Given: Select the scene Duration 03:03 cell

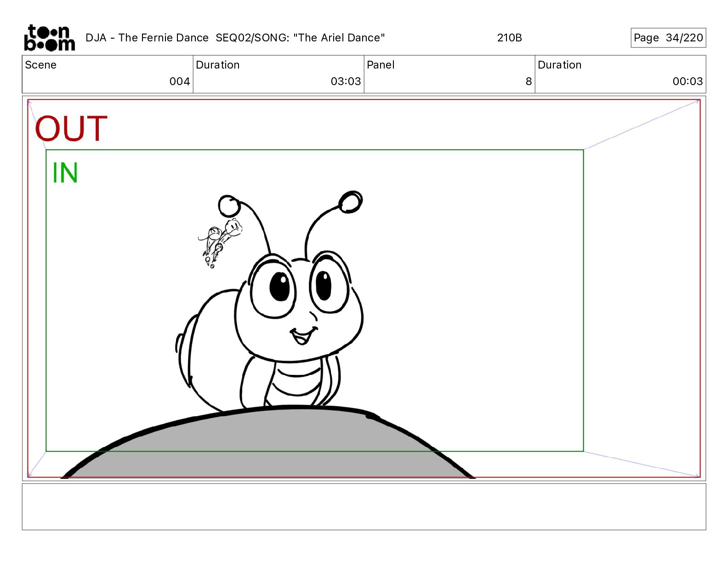Looking at the screenshot, I should [279, 74].
